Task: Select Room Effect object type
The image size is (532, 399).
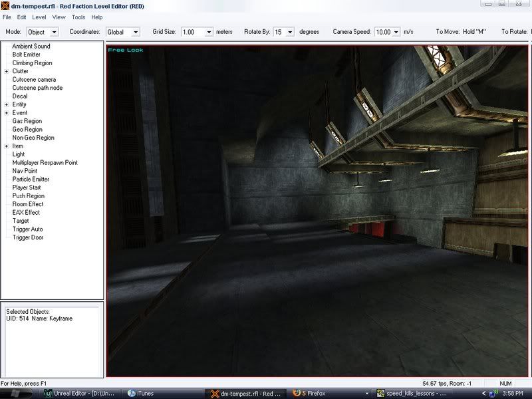Action: click(28, 204)
